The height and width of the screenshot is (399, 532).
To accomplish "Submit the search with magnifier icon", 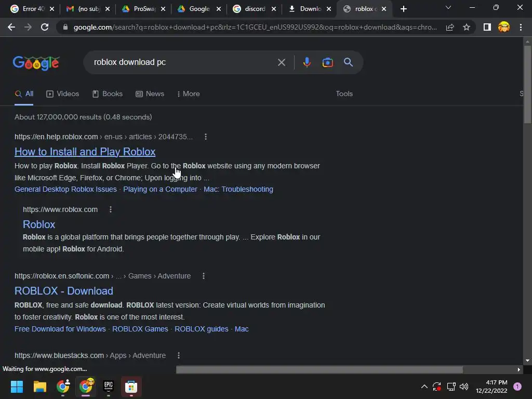I will (348, 62).
